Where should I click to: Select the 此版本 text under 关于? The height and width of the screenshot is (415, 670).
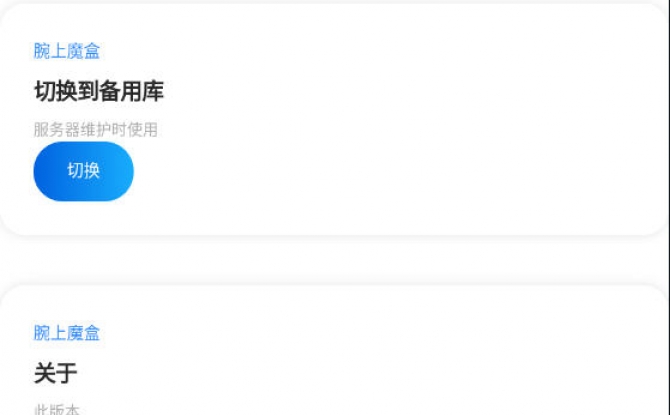[x=57, y=409]
